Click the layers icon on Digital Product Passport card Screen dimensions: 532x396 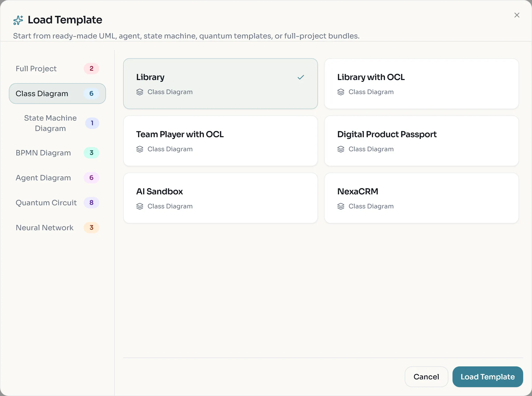point(341,149)
